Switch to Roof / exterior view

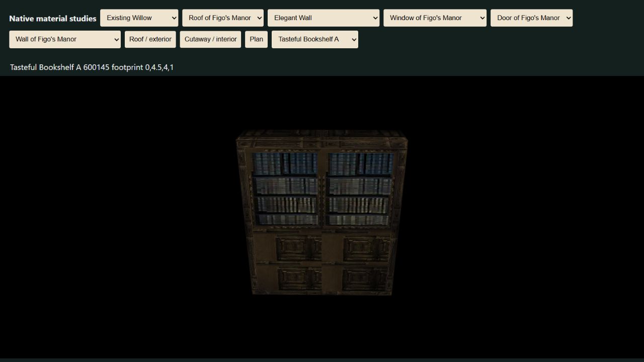[x=150, y=39]
